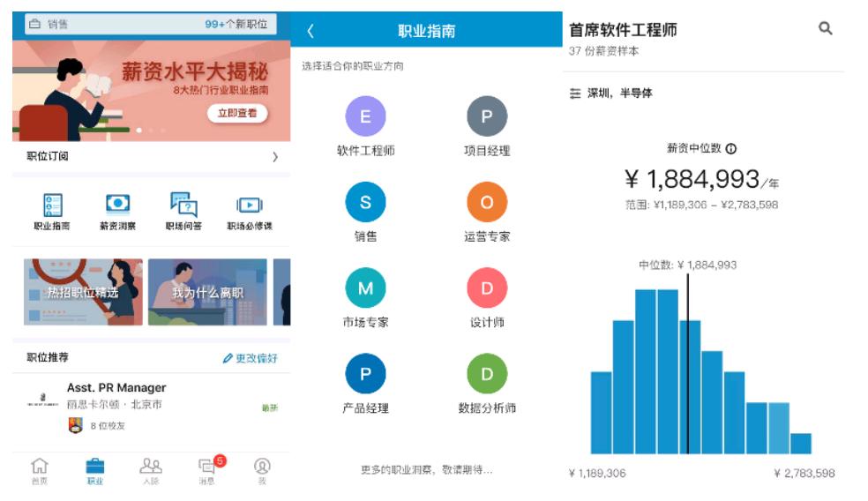Open 热招职位精选 thumbnail card
Viewport: 868px width, 501px height.
click(83, 292)
